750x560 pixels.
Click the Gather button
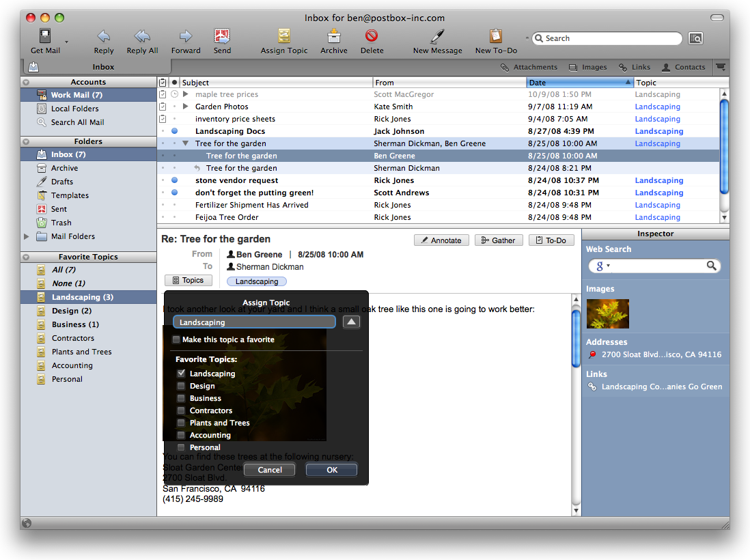[x=499, y=240]
